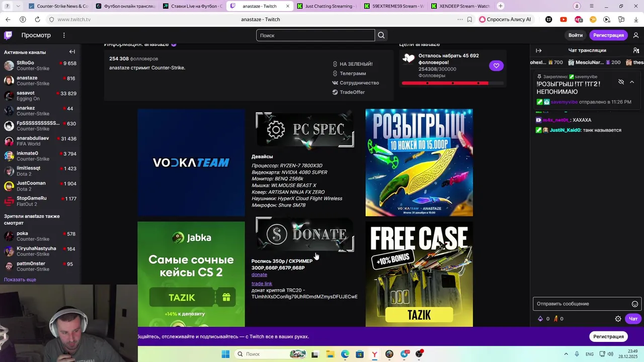This screenshot has width=644, height=362.
Task: Collapse the pinned message with chevron
Action: [x=632, y=82]
